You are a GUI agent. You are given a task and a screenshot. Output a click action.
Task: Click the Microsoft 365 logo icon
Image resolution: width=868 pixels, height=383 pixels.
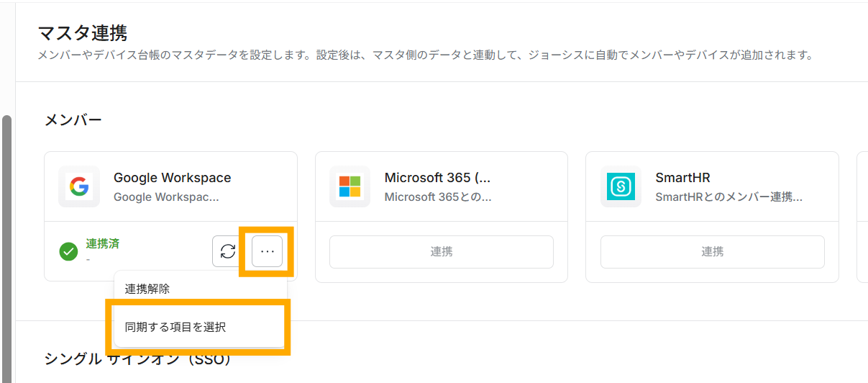click(350, 187)
